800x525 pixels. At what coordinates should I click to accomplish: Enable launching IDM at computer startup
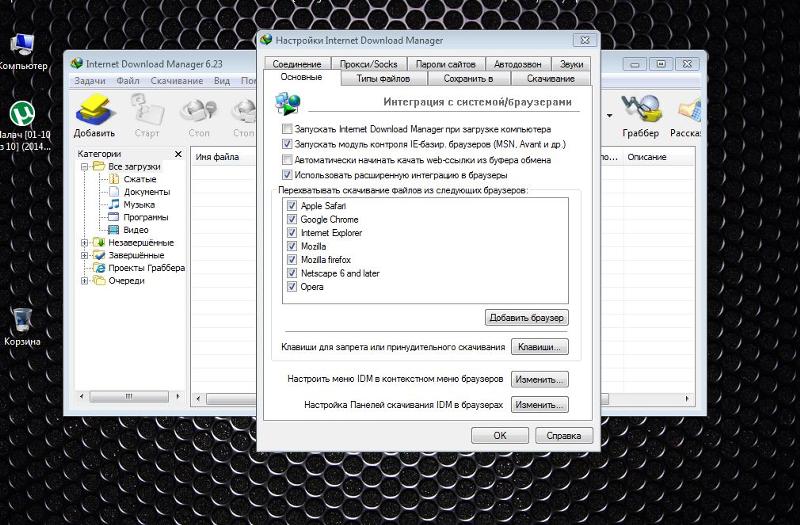pyautogui.click(x=287, y=129)
